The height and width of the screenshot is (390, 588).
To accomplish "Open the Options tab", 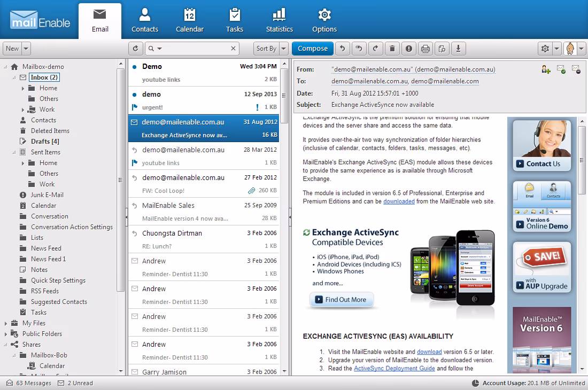I will pyautogui.click(x=324, y=20).
